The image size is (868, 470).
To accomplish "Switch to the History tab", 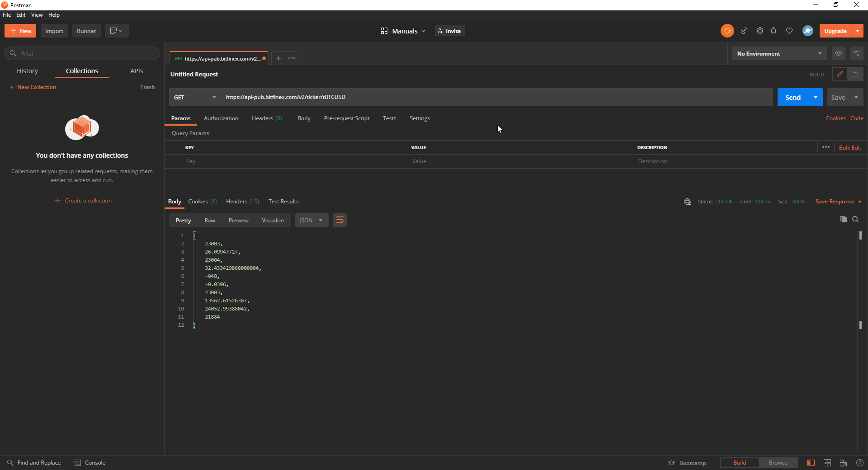I will 27,71.
